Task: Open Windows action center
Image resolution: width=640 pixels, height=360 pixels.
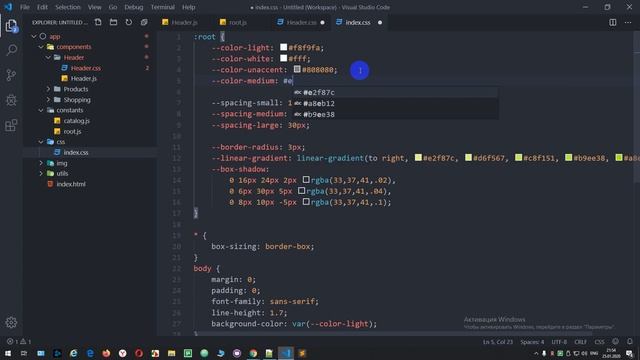Action: tap(629, 353)
